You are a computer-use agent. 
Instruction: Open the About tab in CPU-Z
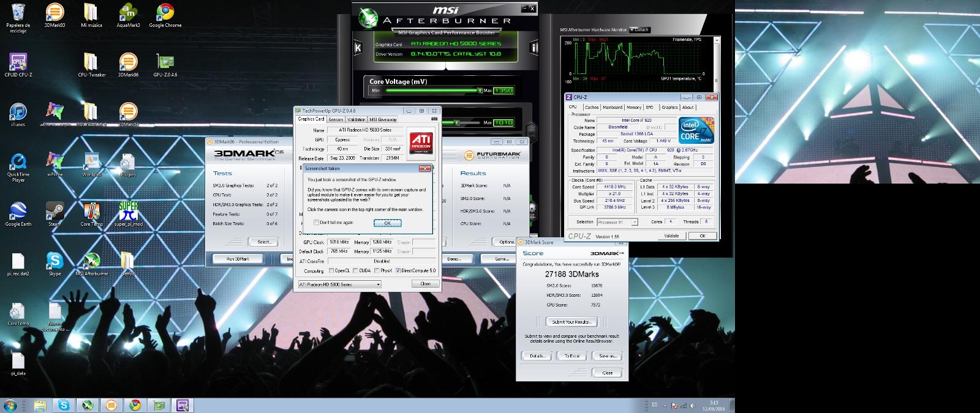688,107
